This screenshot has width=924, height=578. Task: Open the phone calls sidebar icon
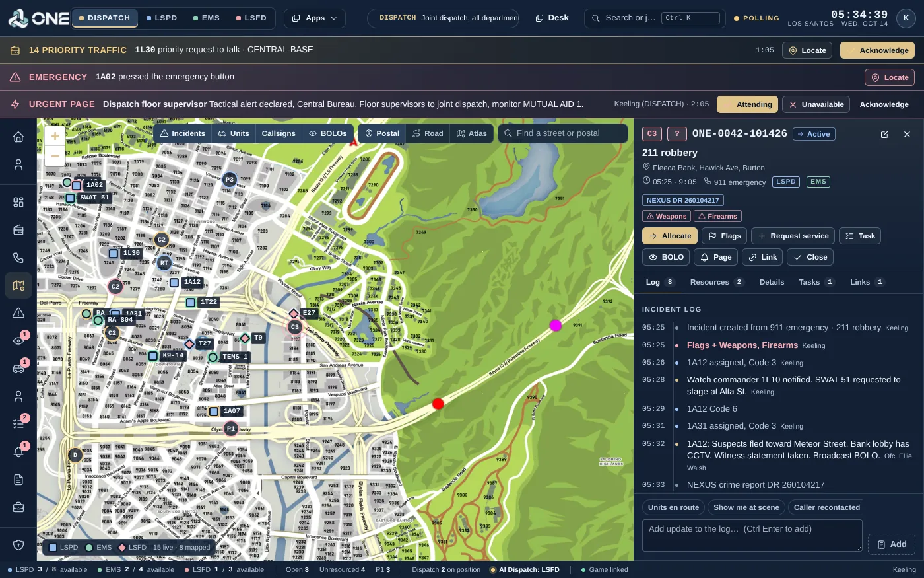click(18, 258)
